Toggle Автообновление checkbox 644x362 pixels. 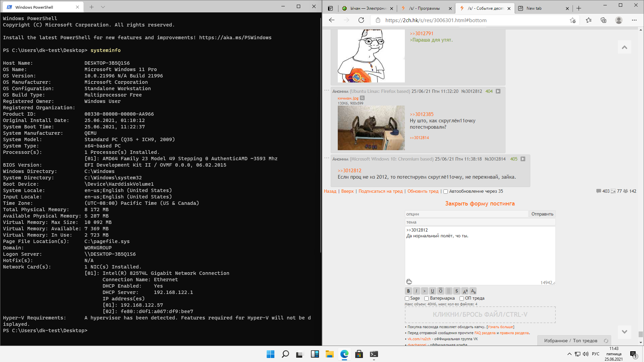445,191
